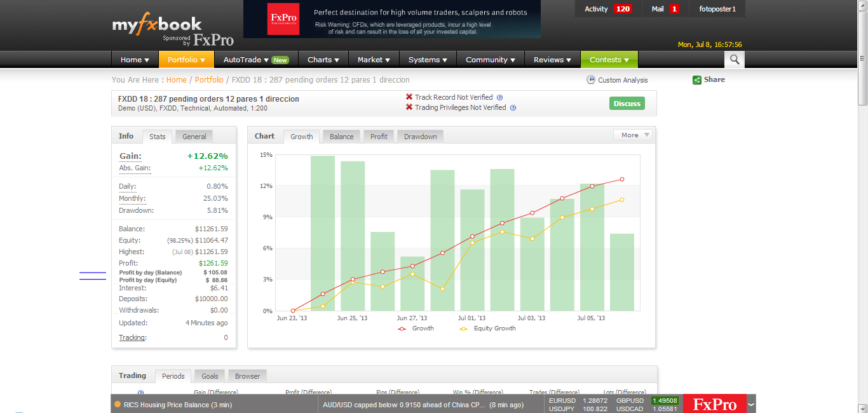Open the Systems dropdown menu
This screenshot has height=413, width=868.
click(x=428, y=60)
